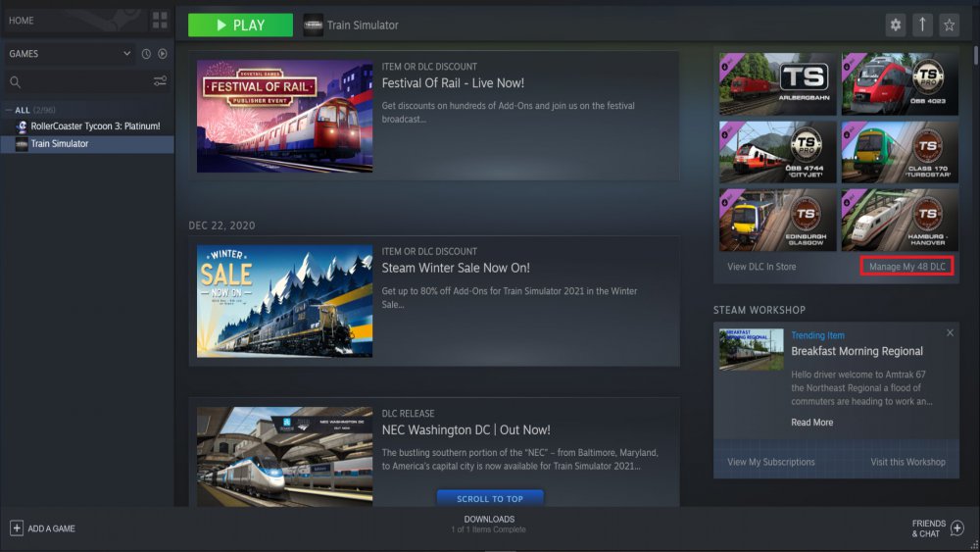The height and width of the screenshot is (552, 980).
Task: Click the page vertical scrollbar
Action: (x=976, y=54)
